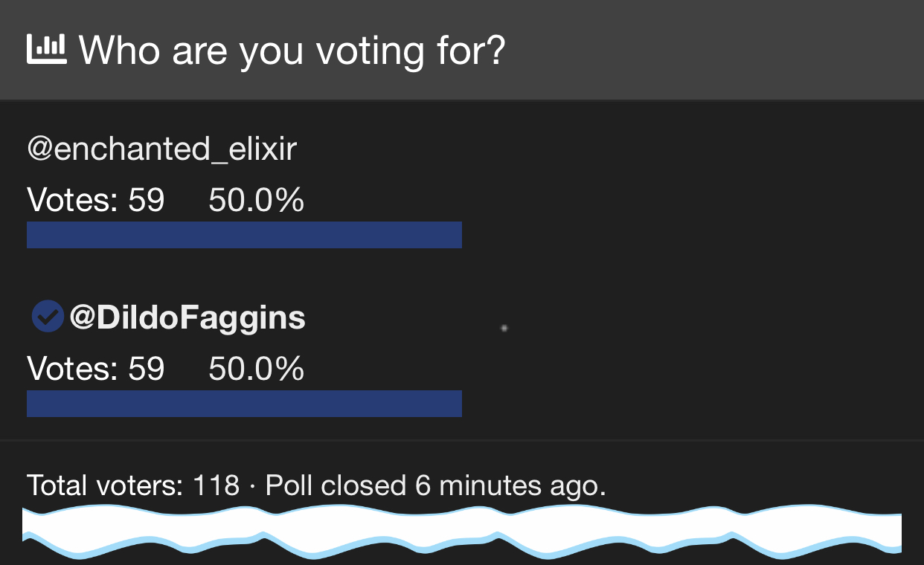Click the small gray dot beside second option
The width and height of the screenshot is (924, 565).
tap(504, 328)
